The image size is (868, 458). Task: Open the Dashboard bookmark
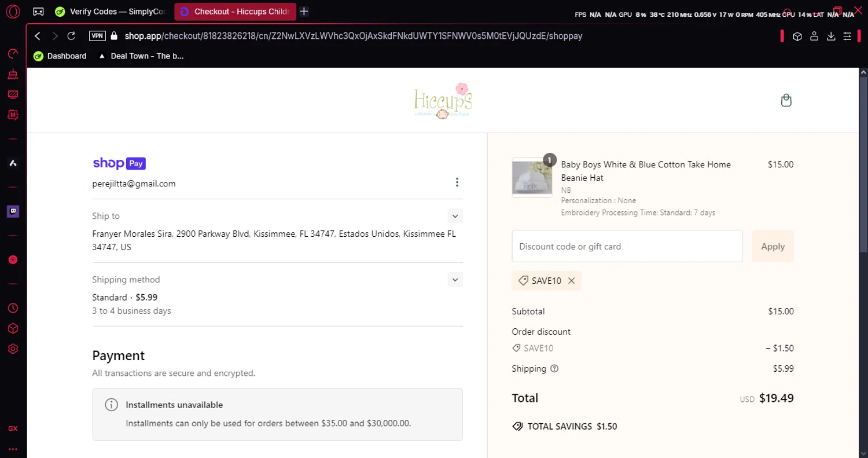point(60,56)
